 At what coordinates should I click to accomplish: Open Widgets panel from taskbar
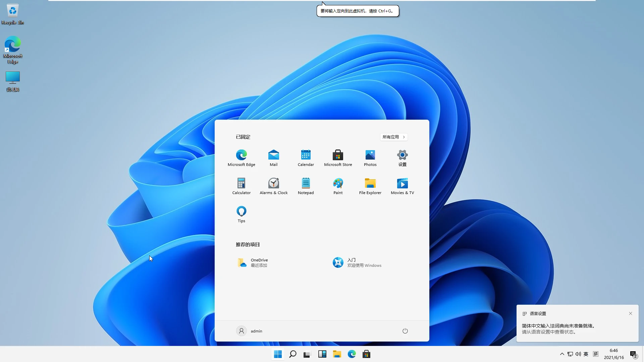[x=322, y=354]
